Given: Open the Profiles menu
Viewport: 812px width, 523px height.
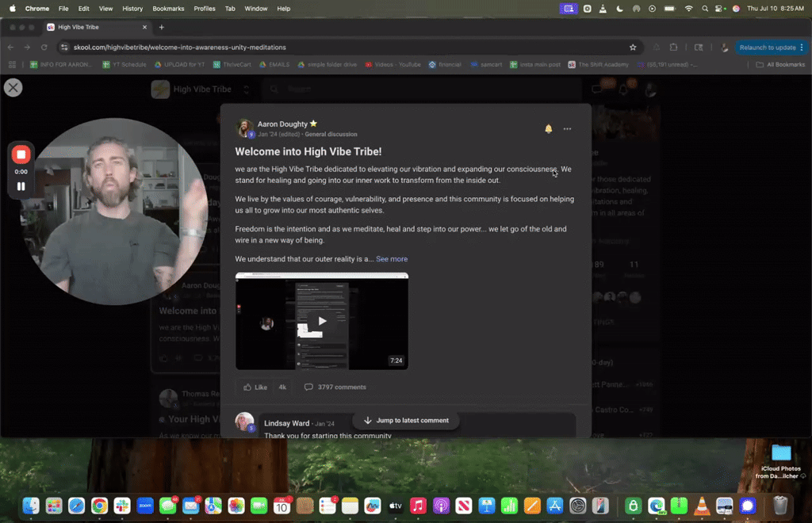Looking at the screenshot, I should (x=204, y=8).
